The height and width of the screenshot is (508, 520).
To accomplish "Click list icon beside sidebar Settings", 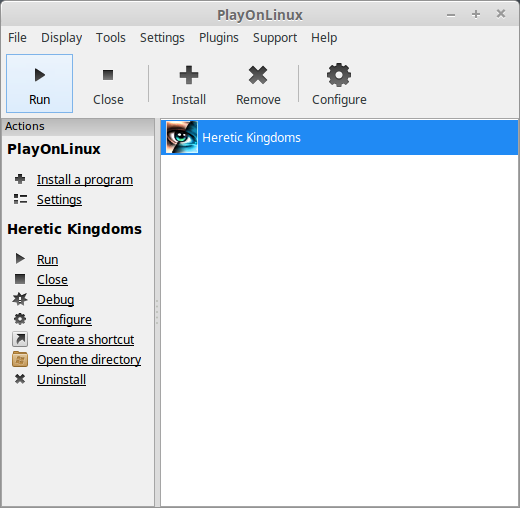I will 20,199.
